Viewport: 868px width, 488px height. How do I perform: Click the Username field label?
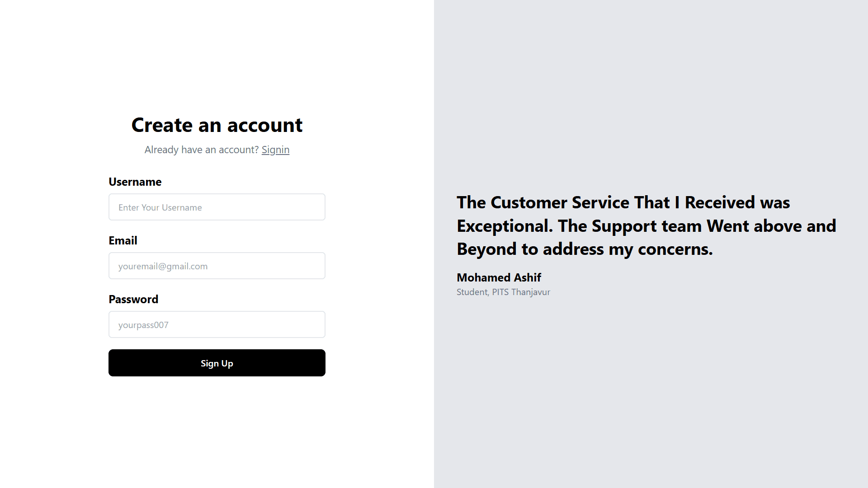[x=135, y=182]
